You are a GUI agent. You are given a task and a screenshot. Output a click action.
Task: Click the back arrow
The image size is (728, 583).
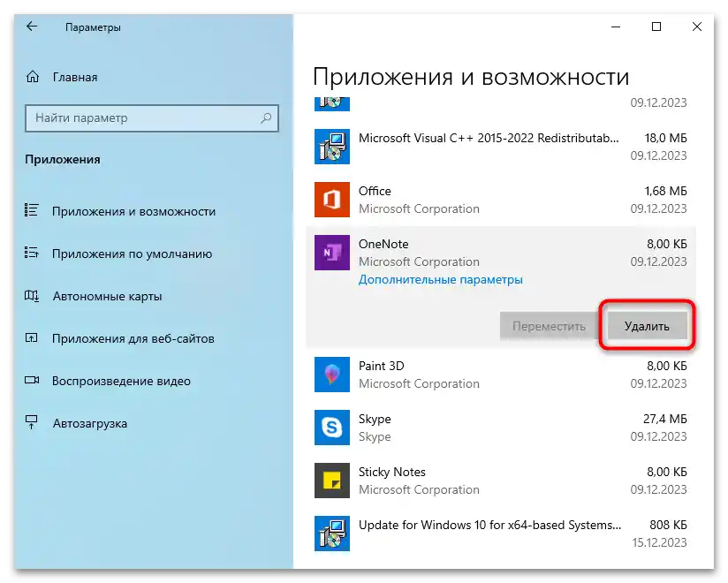point(31,26)
